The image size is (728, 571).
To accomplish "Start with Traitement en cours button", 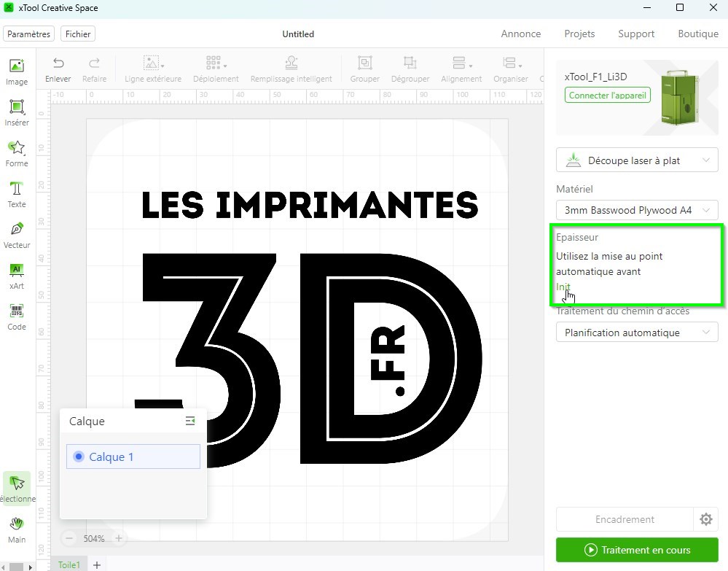I will pos(637,550).
